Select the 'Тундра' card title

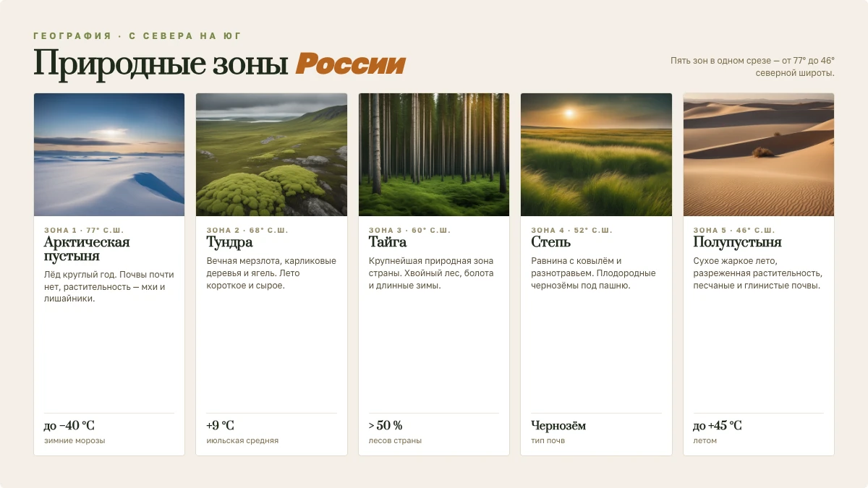point(229,242)
